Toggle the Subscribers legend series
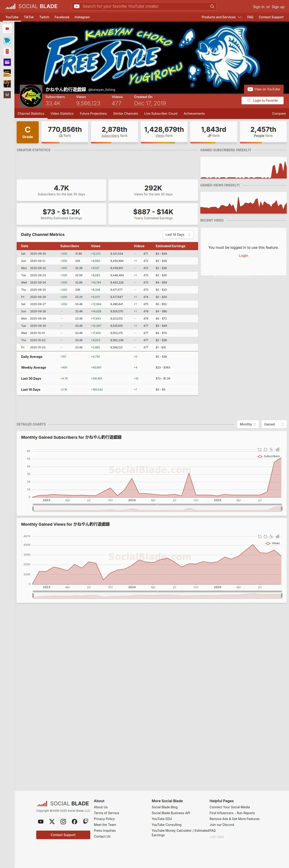This screenshot has height=868, width=289. 269,456
